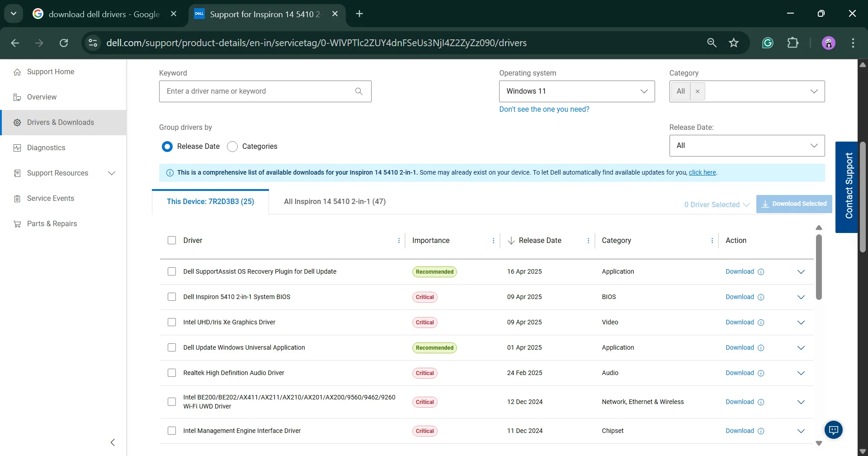The image size is (868, 456).
Task: Follow the 'click here' updates link
Action: click(x=702, y=172)
